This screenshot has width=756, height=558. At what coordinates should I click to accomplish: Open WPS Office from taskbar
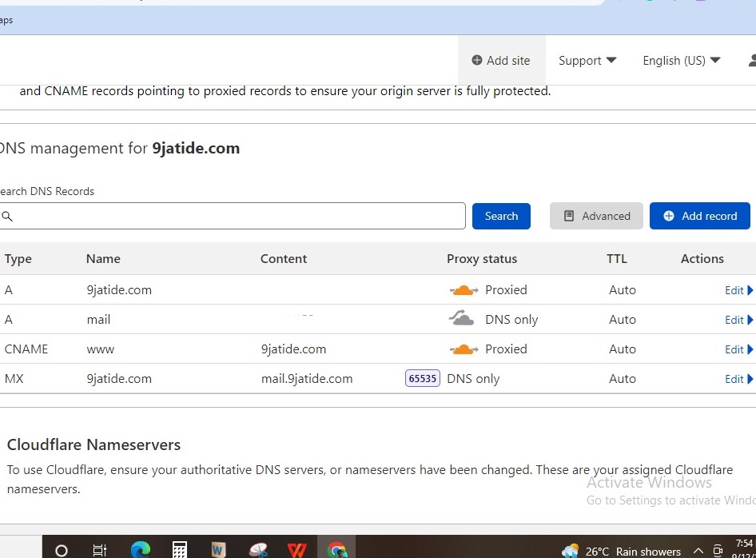tap(297, 550)
